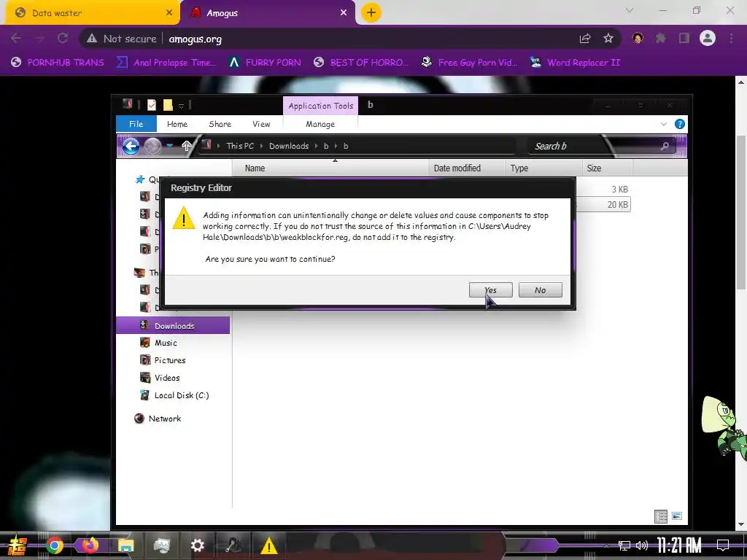Expand the Explorer ribbon chevron
This screenshot has width=747, height=560.
tap(664, 124)
